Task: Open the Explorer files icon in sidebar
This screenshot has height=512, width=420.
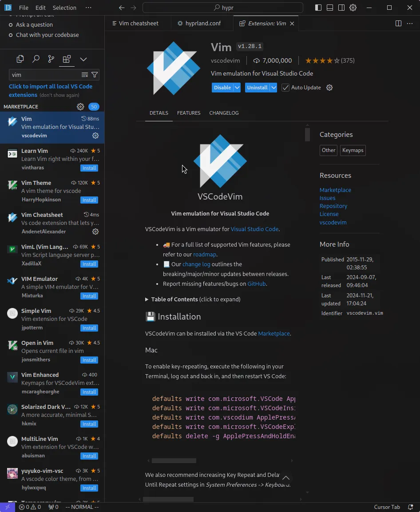Action: (x=20, y=59)
